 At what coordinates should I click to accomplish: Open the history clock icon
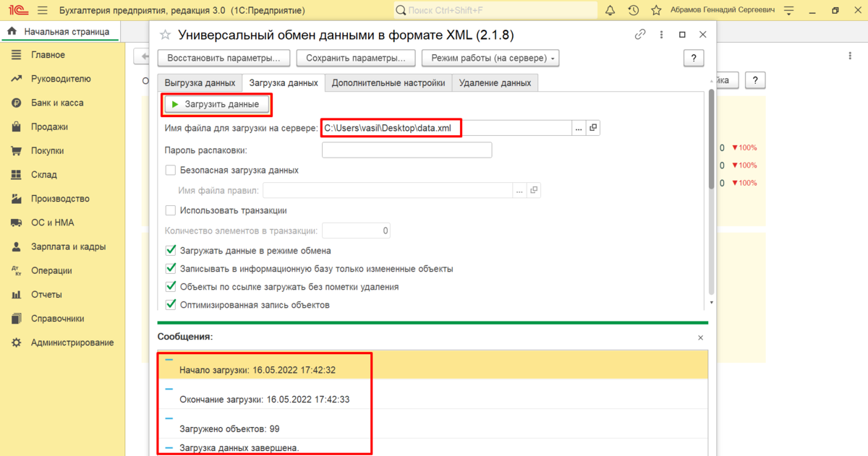click(634, 11)
